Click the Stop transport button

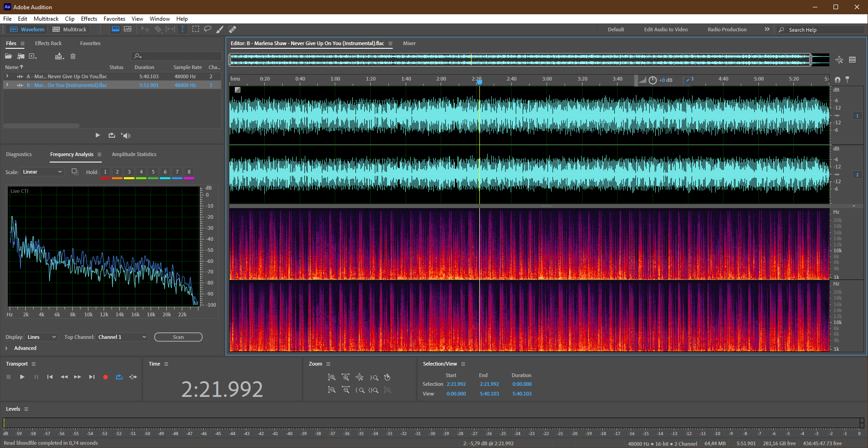(x=8, y=377)
